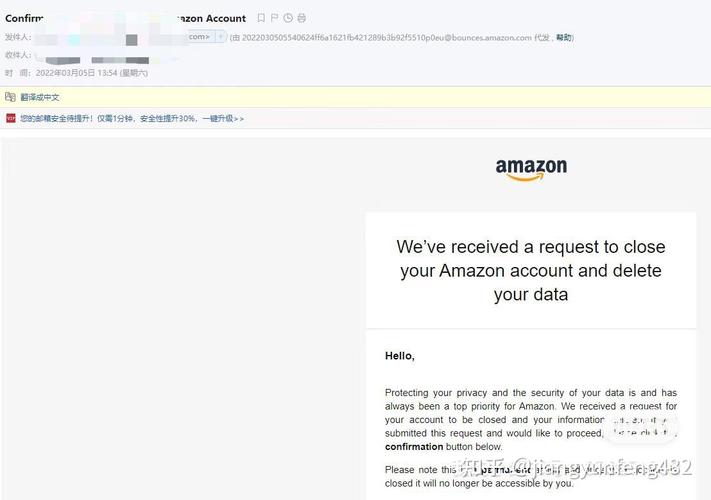
Task: Open the 帮助 help link
Action: coord(564,37)
